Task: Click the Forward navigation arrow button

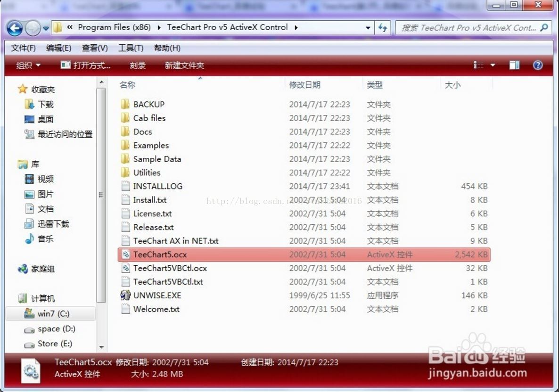Action: point(33,28)
